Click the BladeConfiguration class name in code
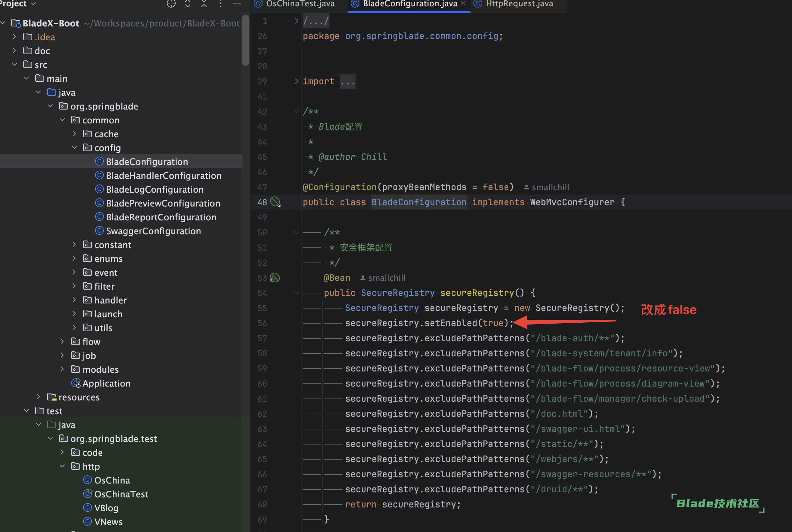The height and width of the screenshot is (532, 792). [419, 202]
